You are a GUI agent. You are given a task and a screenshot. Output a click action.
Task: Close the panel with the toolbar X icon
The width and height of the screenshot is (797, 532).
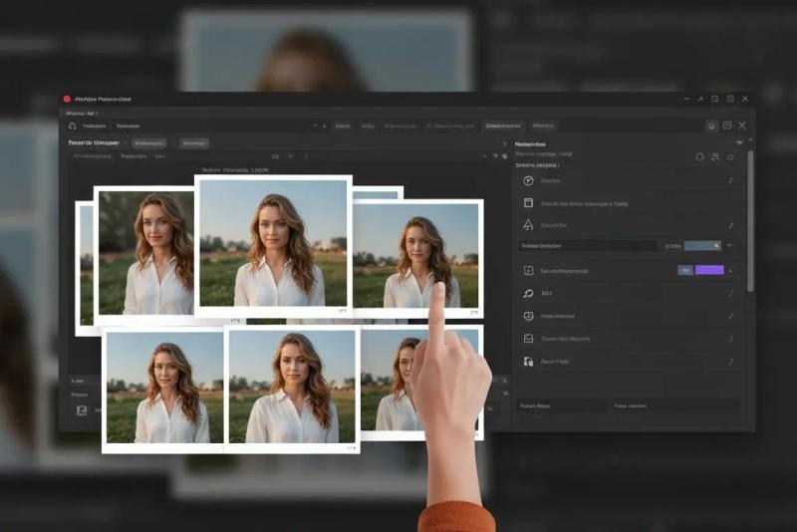pos(742,125)
